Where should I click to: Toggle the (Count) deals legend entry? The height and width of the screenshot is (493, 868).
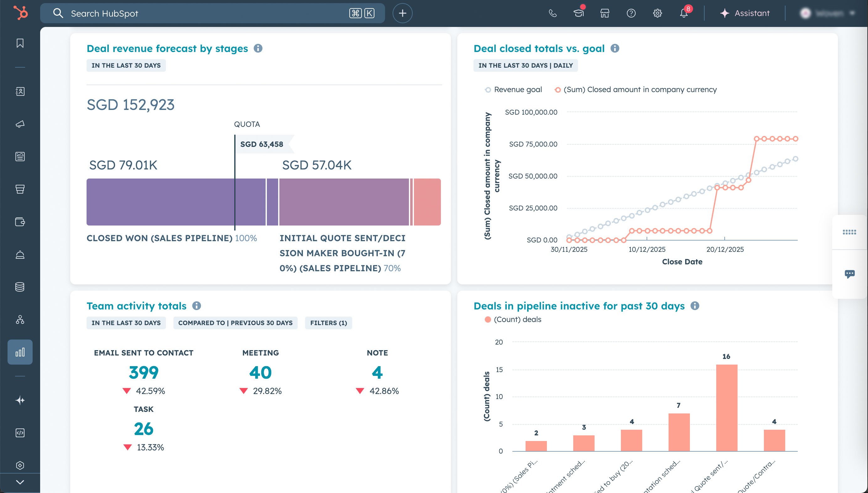(513, 319)
